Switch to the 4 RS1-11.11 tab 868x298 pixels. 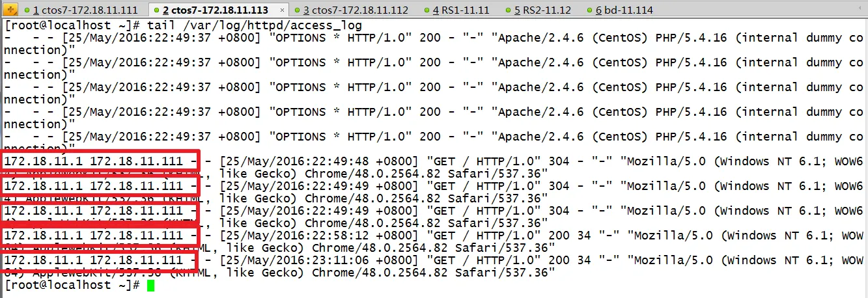tap(465, 11)
